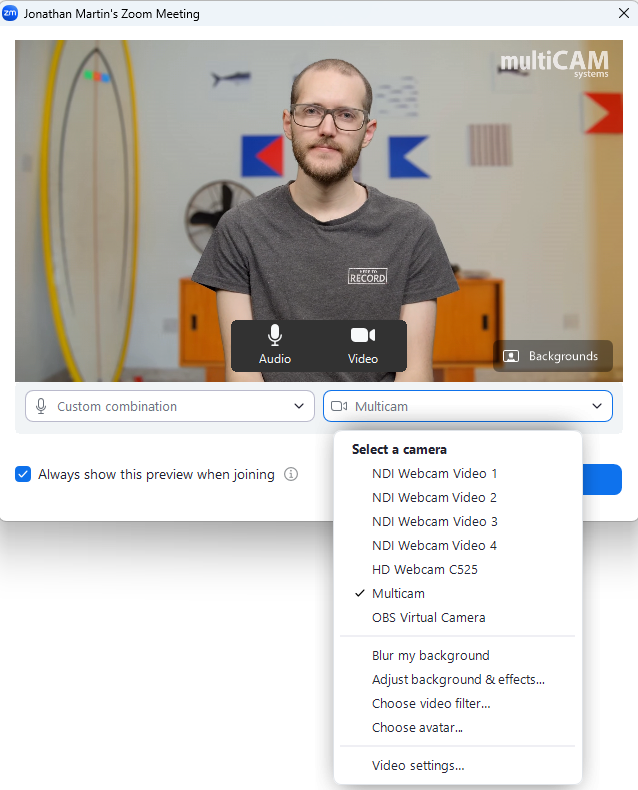Click the blue Join button

[602, 479]
